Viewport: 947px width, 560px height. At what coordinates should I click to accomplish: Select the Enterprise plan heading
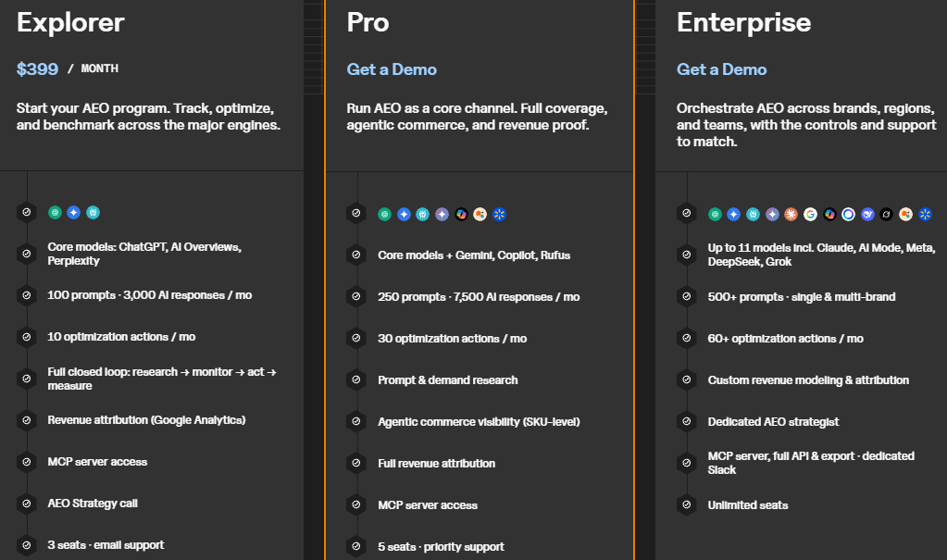(744, 23)
